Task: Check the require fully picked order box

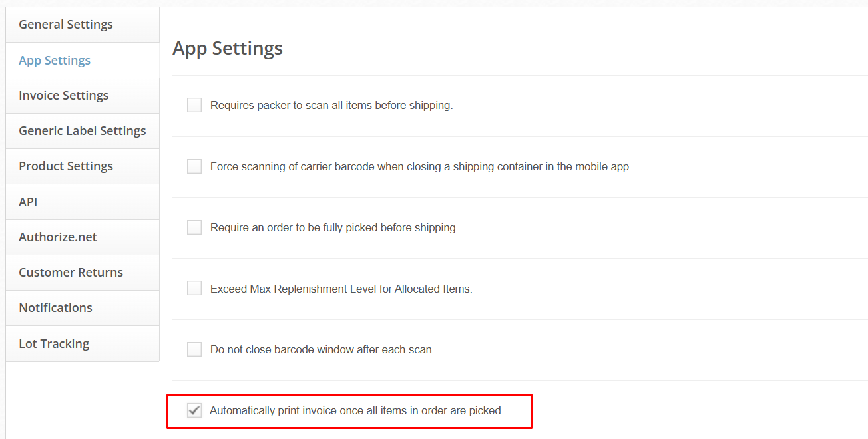Action: 194,227
